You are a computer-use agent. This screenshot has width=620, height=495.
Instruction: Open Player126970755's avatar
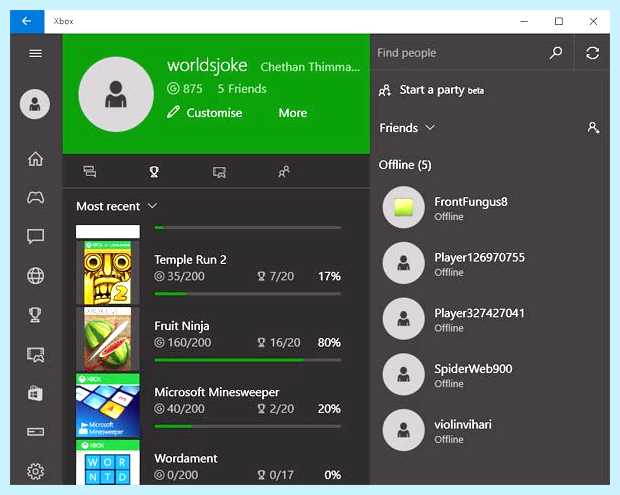point(403,263)
